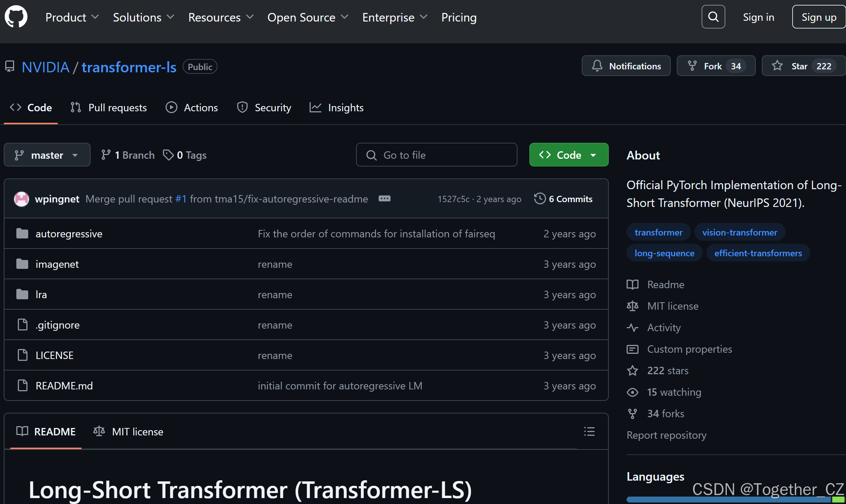Screen dimensions: 846x504
Task: Click the Fork icon
Action: [x=693, y=66]
